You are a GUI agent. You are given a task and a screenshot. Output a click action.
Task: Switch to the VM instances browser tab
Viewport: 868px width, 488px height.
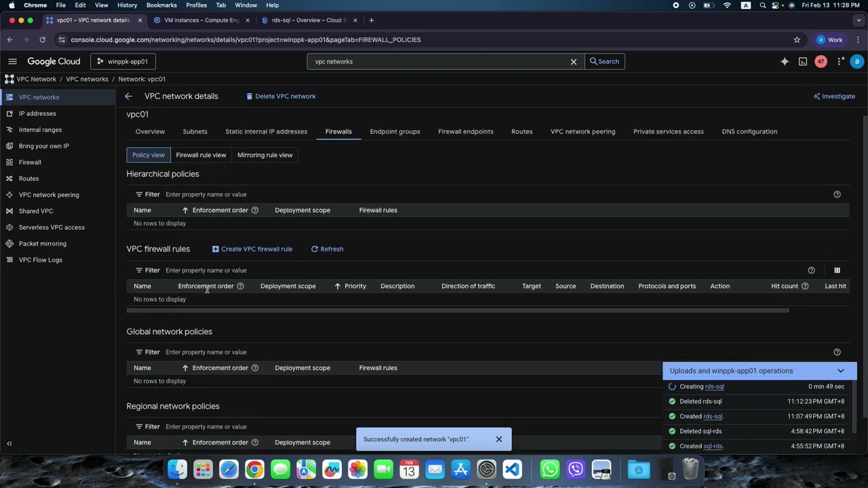pos(201,20)
